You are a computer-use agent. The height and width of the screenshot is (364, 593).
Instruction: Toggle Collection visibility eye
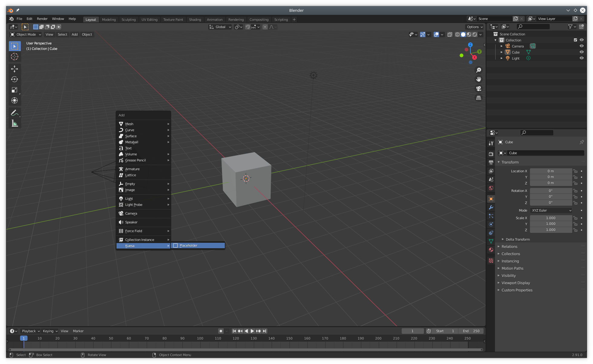[582, 40]
